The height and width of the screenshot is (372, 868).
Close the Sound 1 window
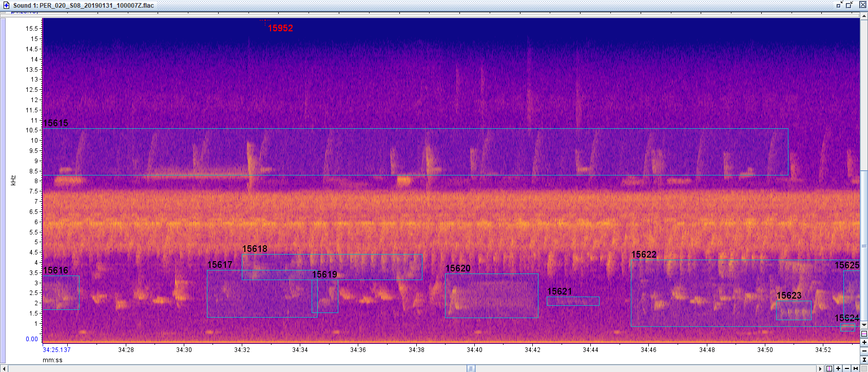[x=863, y=5]
